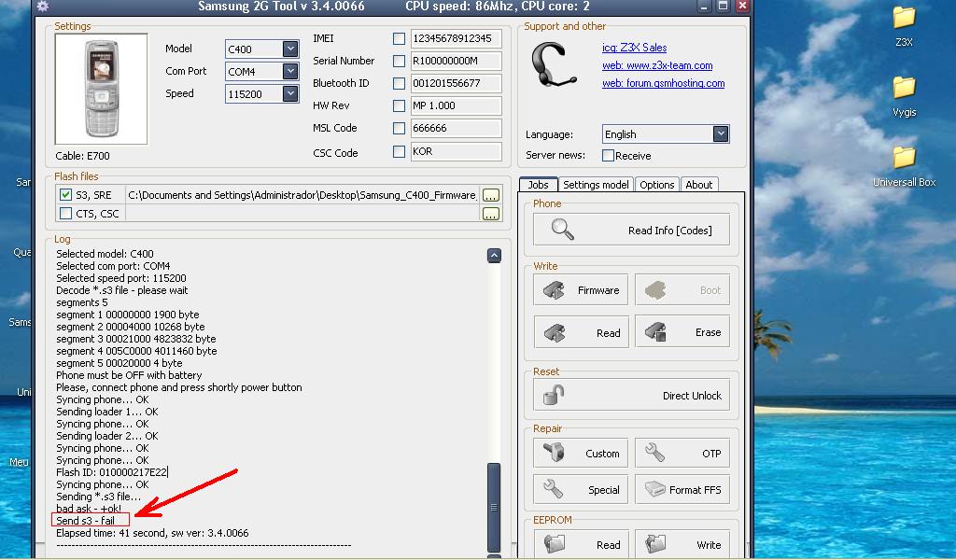
Task: Expand the Com Port dropdown showing COM4
Action: click(290, 71)
